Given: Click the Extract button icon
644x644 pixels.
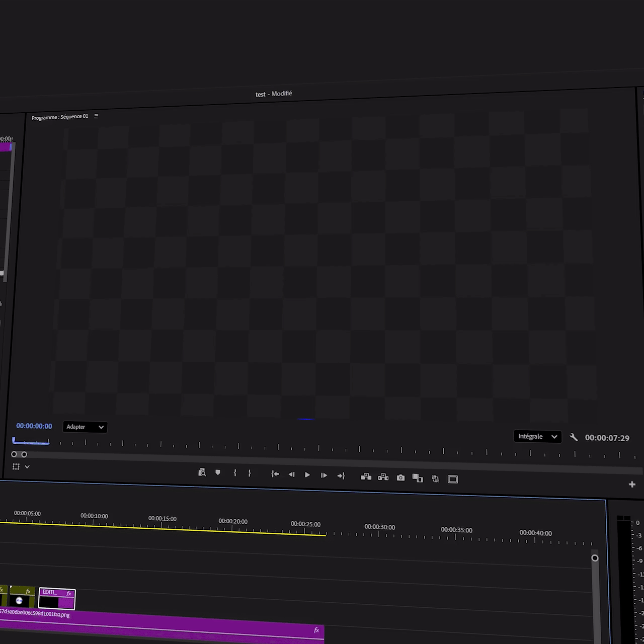Looking at the screenshot, I should tap(383, 477).
